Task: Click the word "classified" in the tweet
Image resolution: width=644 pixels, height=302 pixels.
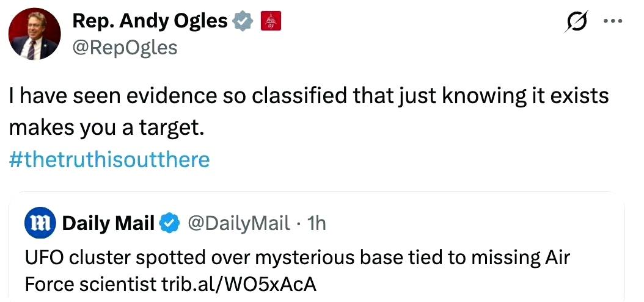Action: pyautogui.click(x=295, y=98)
